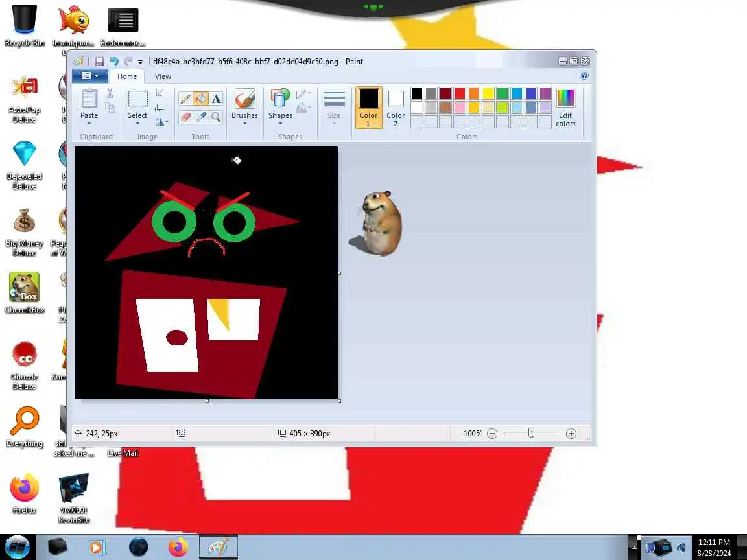Click the dark red oval on canvas
747x560 pixels.
pos(177,338)
